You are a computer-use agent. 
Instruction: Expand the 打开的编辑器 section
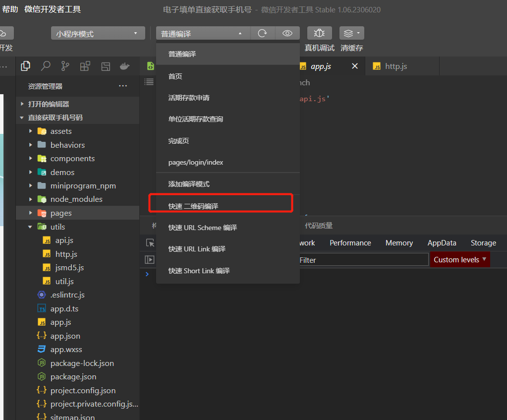pos(78,104)
